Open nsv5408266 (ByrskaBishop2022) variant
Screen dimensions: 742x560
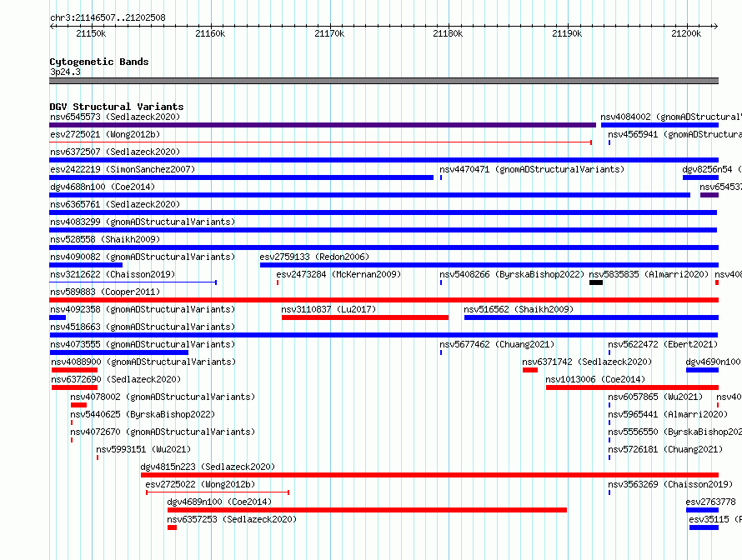[x=512, y=274]
